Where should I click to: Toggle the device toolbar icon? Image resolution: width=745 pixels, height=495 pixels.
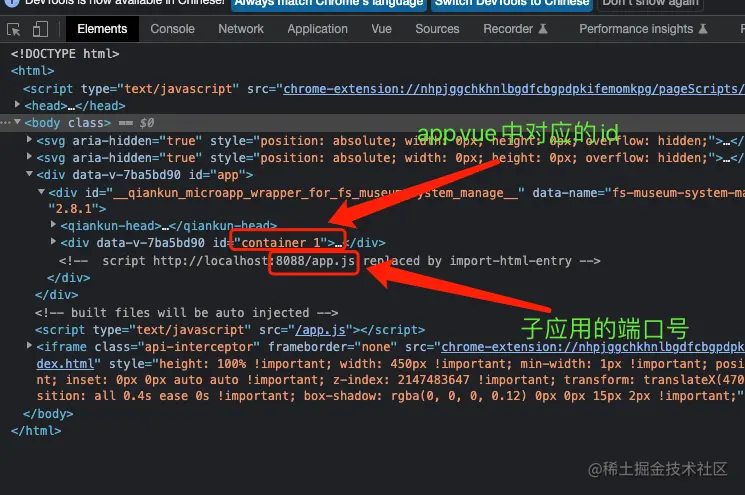click(40, 29)
